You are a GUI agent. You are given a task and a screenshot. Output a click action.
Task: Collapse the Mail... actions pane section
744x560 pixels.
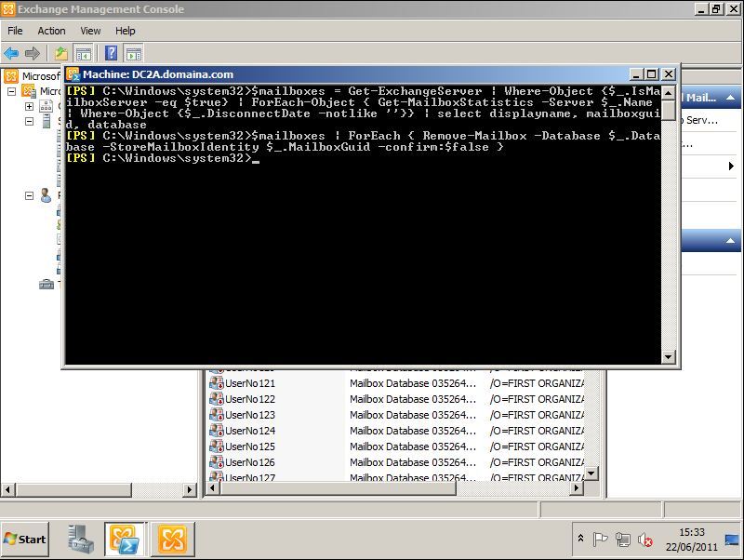731,98
